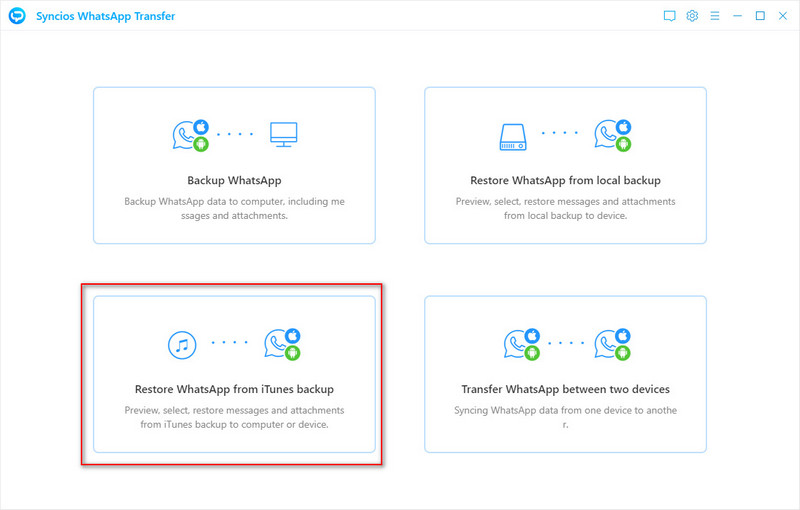Click 'from local backup to device.' description
This screenshot has width=800, height=510.
(x=565, y=216)
